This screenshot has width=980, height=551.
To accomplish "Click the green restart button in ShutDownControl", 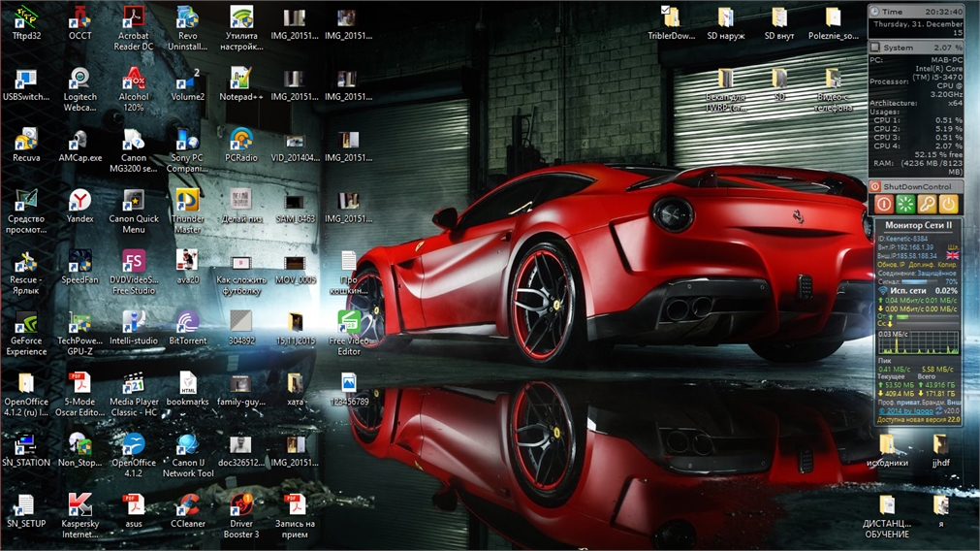I will coord(904,204).
